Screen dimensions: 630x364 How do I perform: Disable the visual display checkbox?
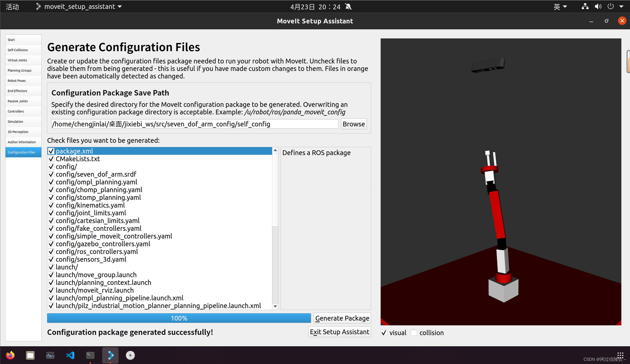(x=384, y=333)
